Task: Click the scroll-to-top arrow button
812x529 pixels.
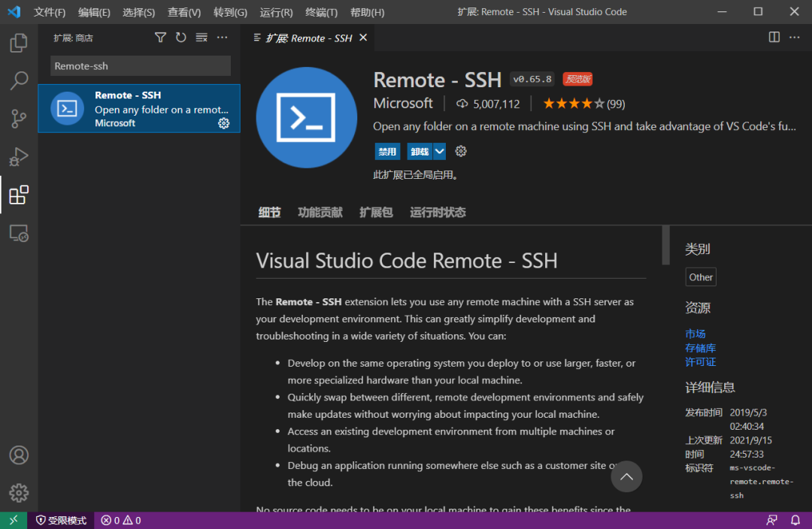Action: tap(626, 476)
